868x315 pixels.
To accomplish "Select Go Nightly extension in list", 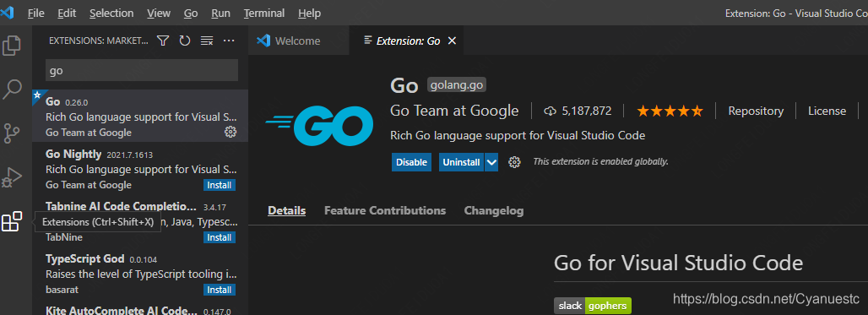I will pos(140,168).
